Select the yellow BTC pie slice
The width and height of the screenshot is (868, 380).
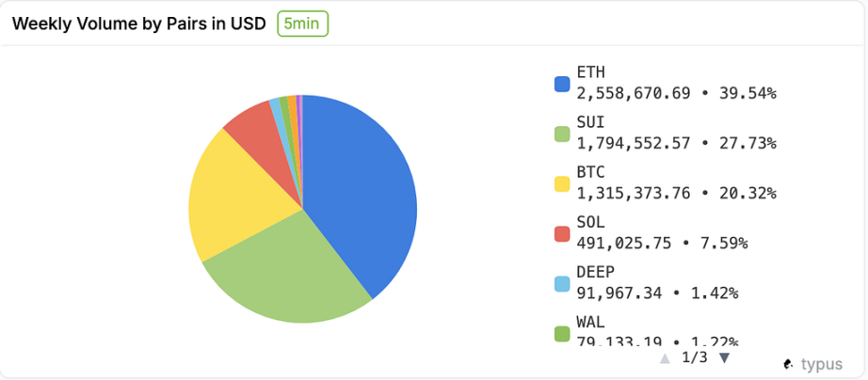point(231,198)
